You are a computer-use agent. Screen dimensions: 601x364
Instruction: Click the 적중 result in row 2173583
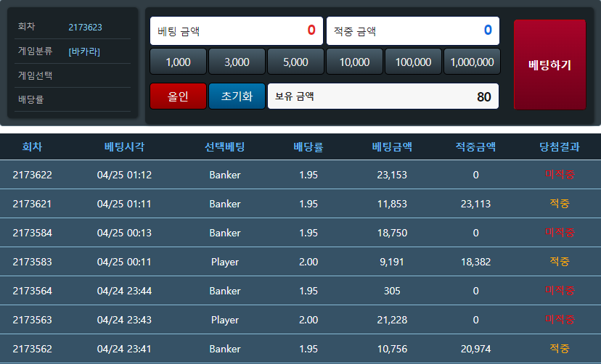(559, 262)
